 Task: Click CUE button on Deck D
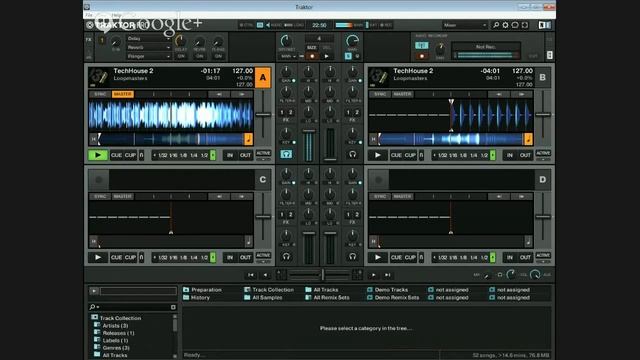click(x=396, y=257)
